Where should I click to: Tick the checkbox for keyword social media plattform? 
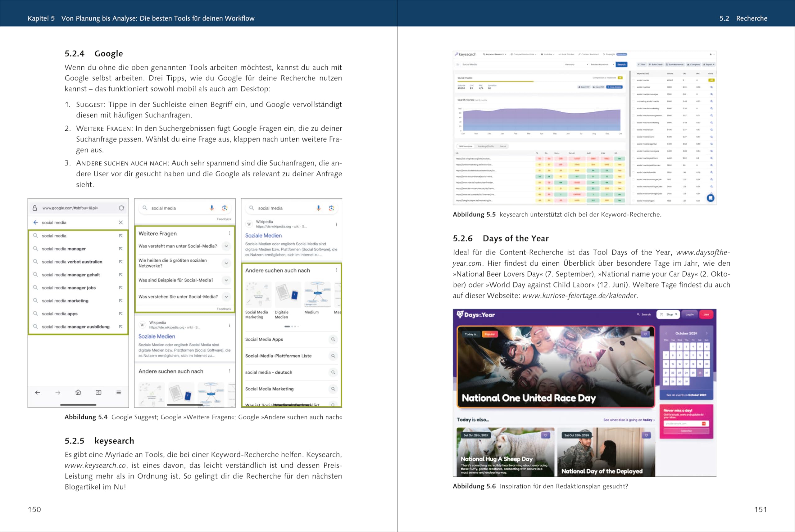[634, 158]
